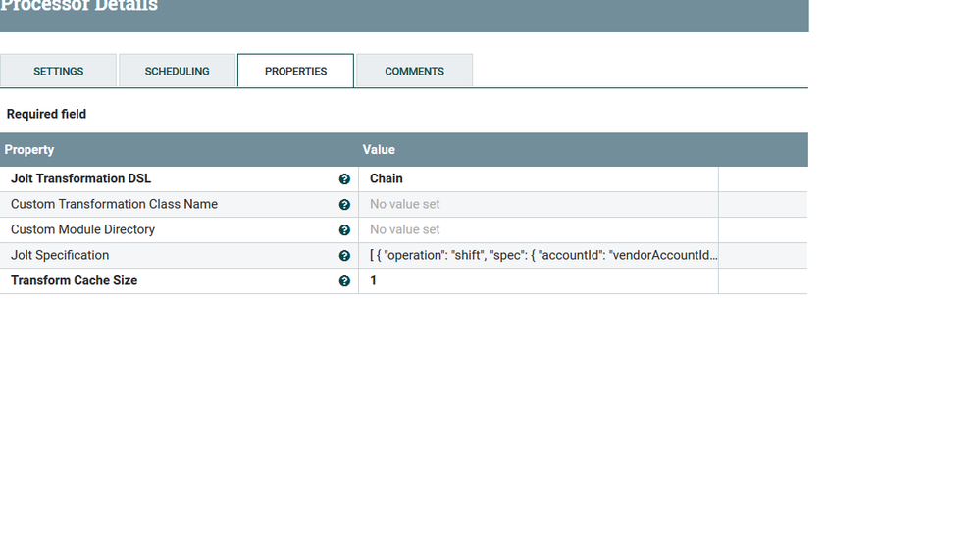Click help icon for Transform Cache Size
This screenshot has width=980, height=551.
click(x=344, y=281)
